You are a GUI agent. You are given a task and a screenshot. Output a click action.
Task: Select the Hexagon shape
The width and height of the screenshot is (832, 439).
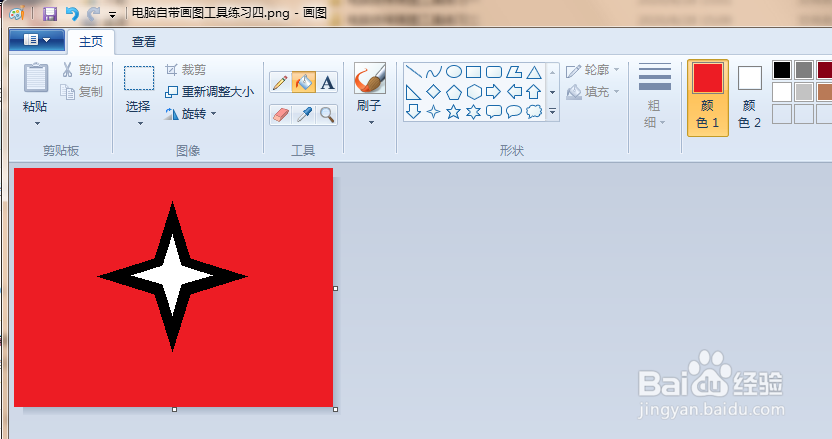click(473, 92)
